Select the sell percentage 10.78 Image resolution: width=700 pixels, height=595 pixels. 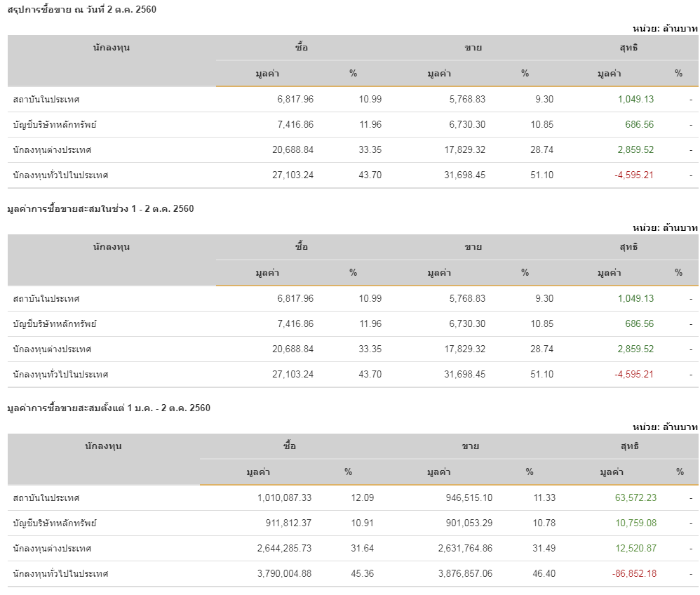pyautogui.click(x=544, y=523)
